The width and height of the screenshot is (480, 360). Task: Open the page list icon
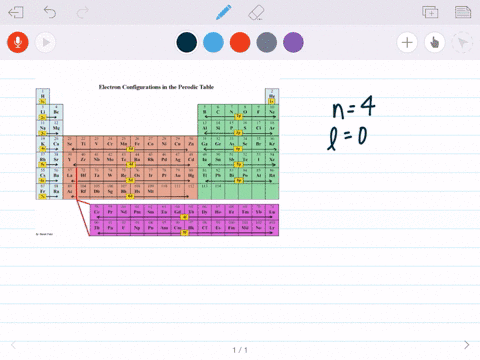pos(463,12)
